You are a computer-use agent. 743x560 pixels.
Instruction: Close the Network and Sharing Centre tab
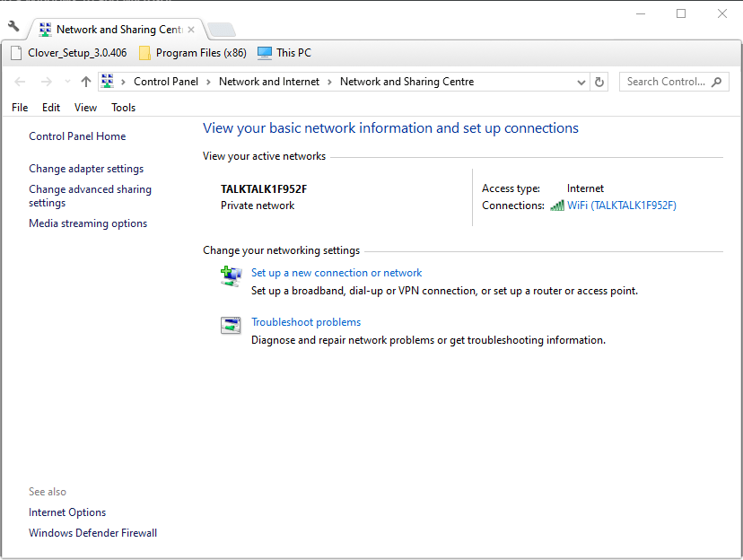191,30
